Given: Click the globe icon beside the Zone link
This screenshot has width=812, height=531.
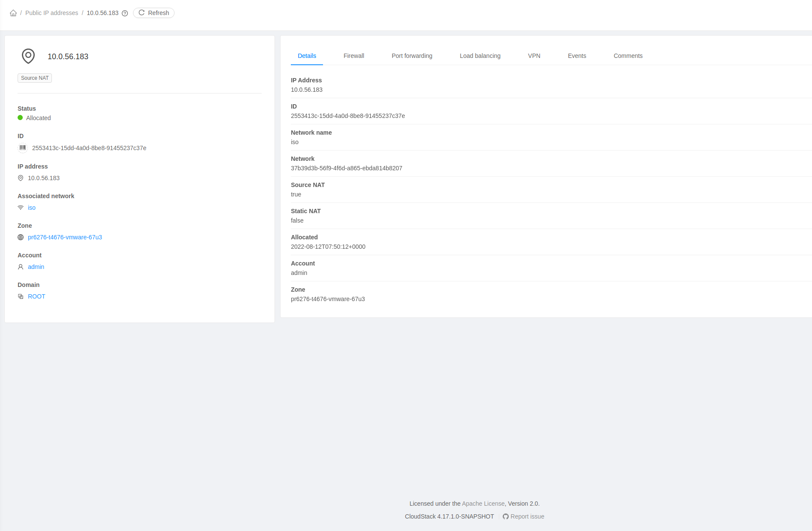Looking at the screenshot, I should click(x=20, y=237).
